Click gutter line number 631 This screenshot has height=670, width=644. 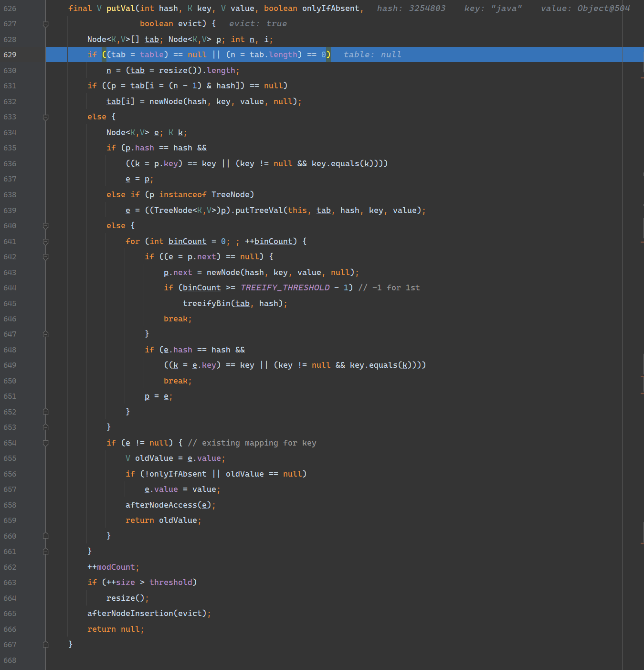(10, 86)
